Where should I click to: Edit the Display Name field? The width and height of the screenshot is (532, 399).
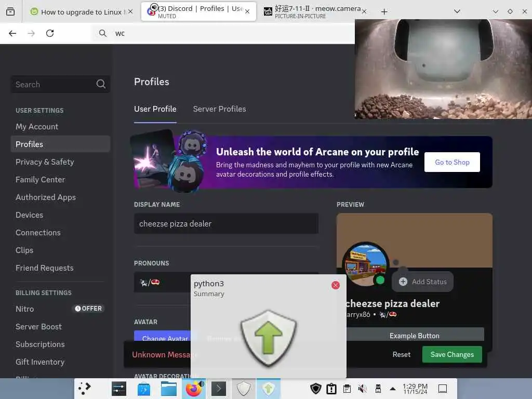(x=226, y=223)
